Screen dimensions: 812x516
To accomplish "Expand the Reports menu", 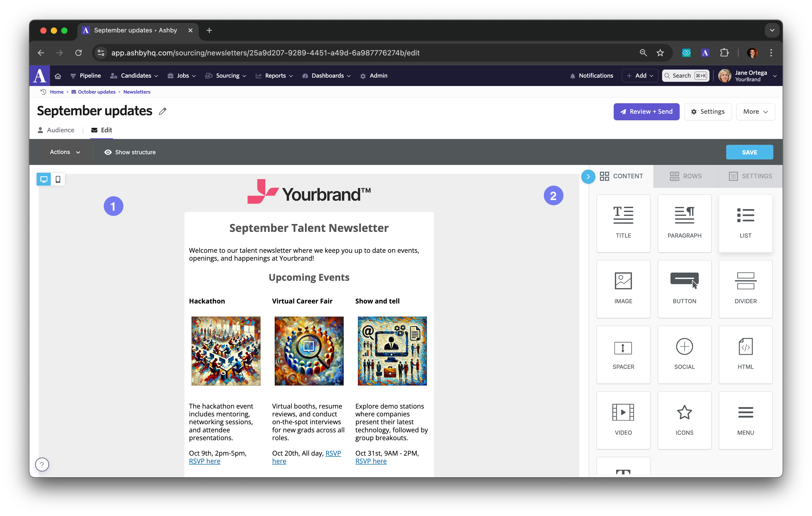I will pyautogui.click(x=274, y=76).
